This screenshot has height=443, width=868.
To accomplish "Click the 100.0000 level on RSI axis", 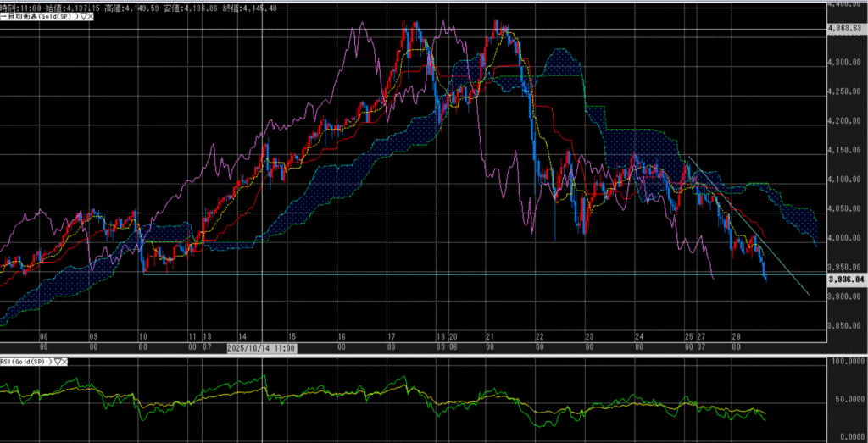I will pyautogui.click(x=845, y=361).
